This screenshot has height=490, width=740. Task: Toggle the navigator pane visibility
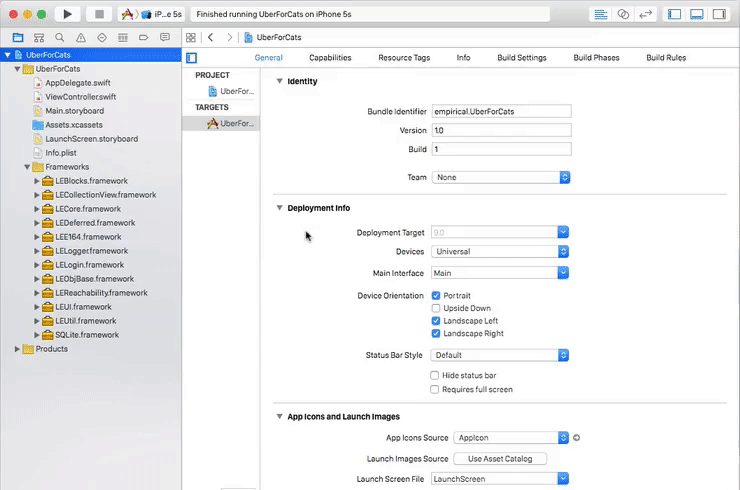coord(674,14)
